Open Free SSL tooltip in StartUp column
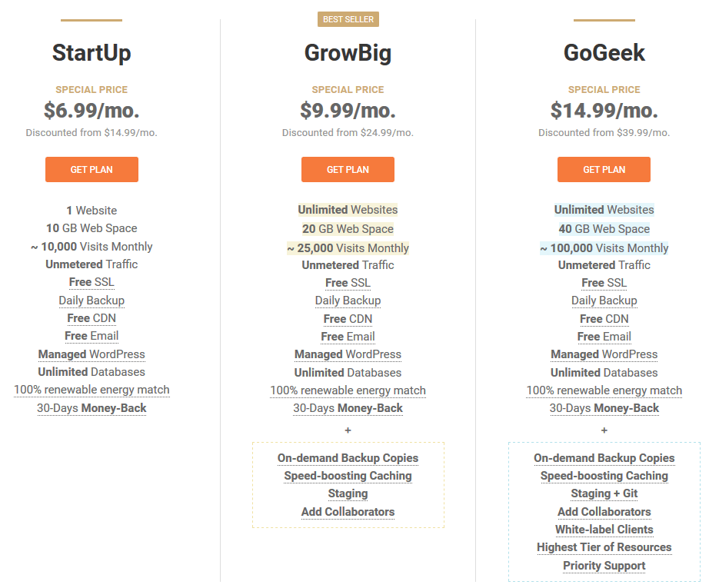The image size is (719, 588). click(x=92, y=282)
